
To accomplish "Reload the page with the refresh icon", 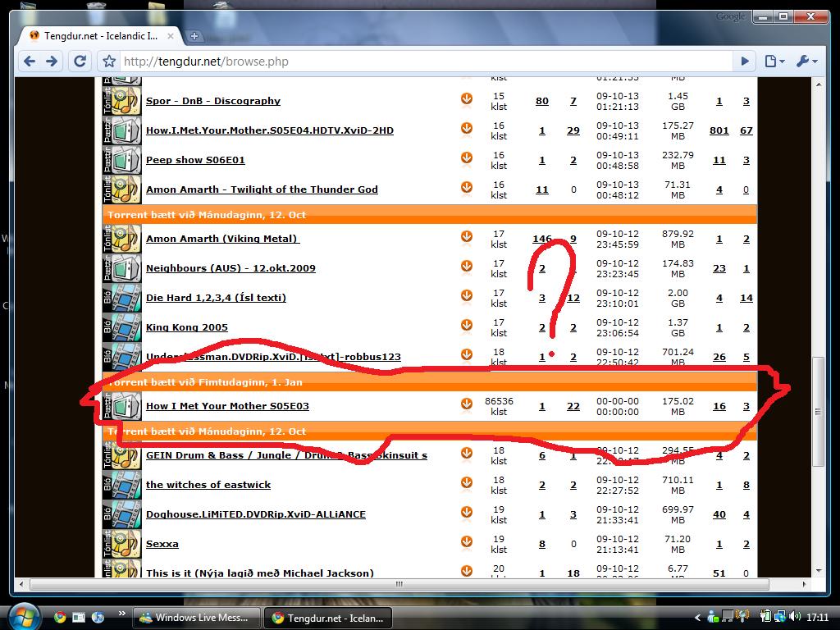I will pos(80,61).
